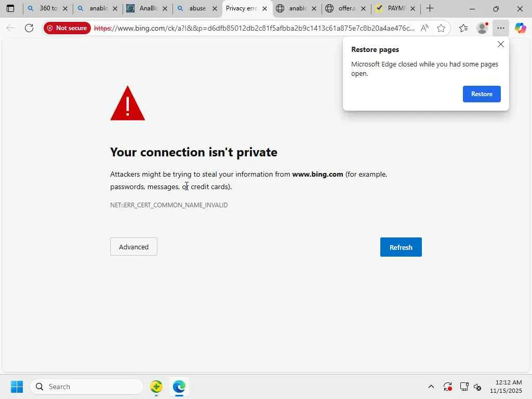The height and width of the screenshot is (399, 532).
Task: Go back to the previous page
Action: [10, 28]
